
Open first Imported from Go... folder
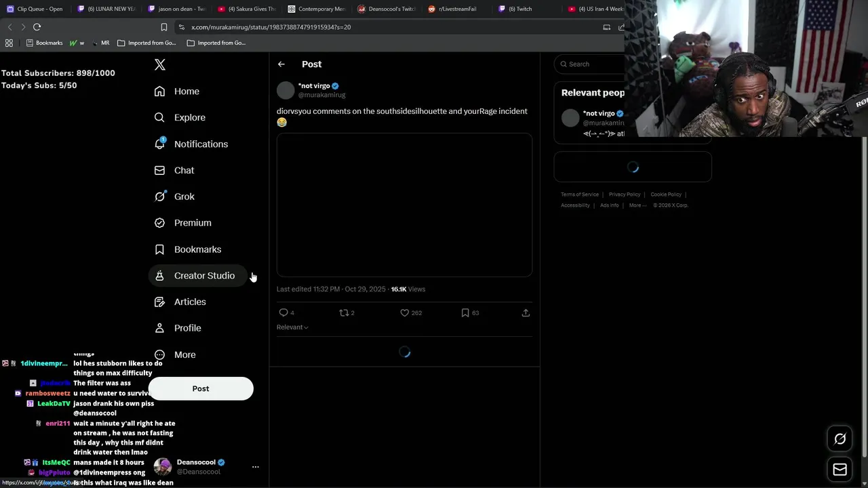tap(146, 43)
